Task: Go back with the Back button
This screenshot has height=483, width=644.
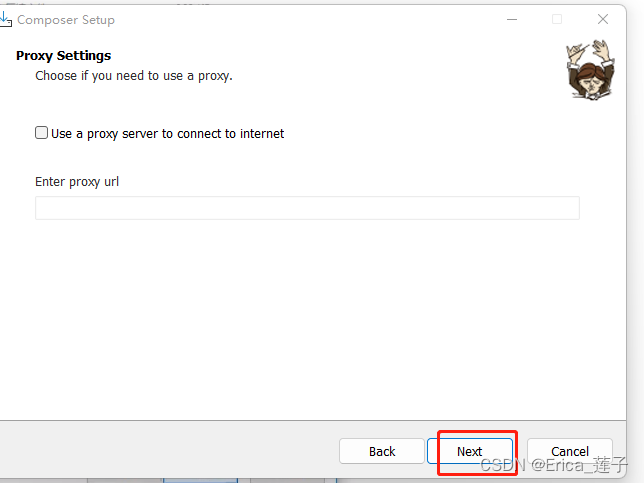Action: (x=382, y=451)
